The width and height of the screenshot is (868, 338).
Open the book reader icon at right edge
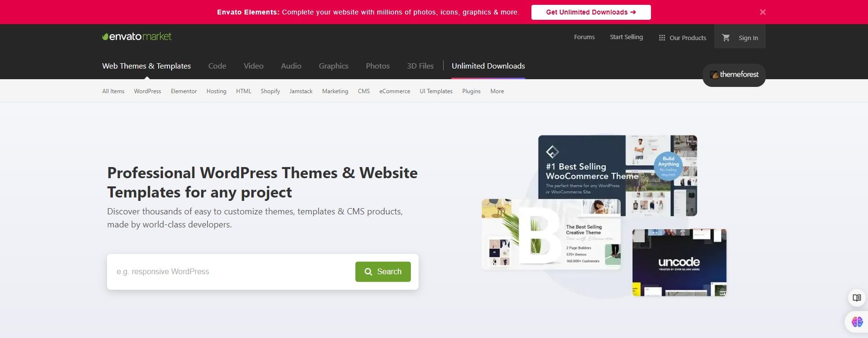coord(856,298)
